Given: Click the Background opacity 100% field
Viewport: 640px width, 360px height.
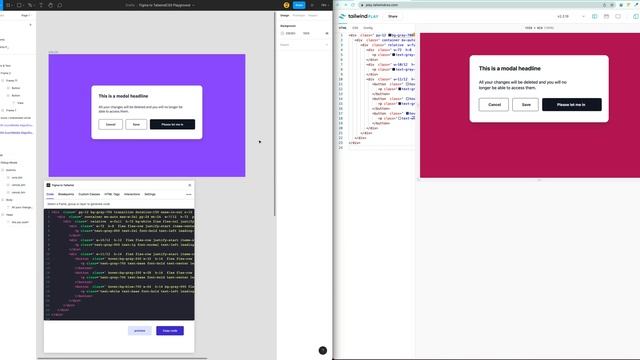Looking at the screenshot, I should point(306,33).
